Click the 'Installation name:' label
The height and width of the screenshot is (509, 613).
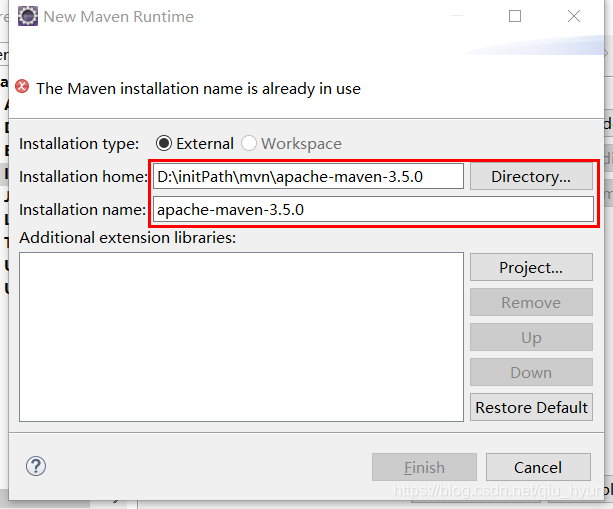pos(82,210)
